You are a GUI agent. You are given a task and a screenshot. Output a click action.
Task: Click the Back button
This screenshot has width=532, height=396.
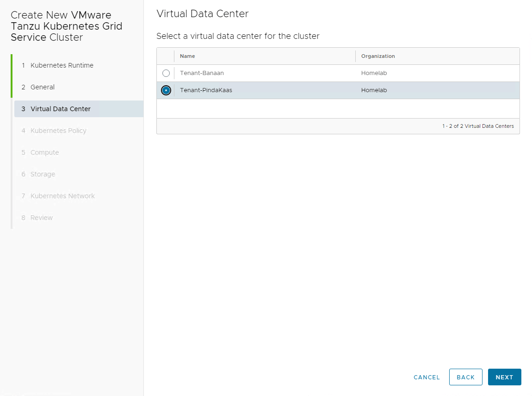[465, 377]
